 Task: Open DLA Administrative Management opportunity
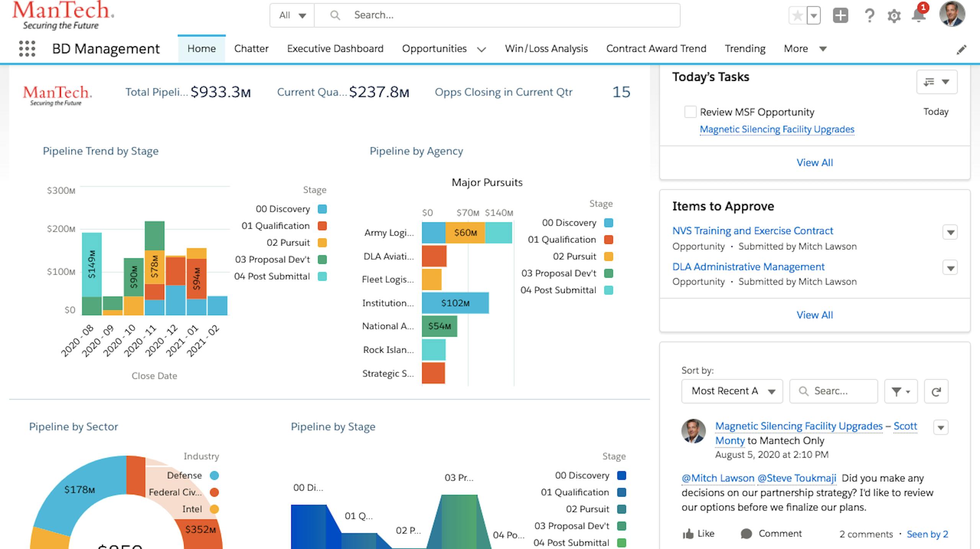point(748,266)
